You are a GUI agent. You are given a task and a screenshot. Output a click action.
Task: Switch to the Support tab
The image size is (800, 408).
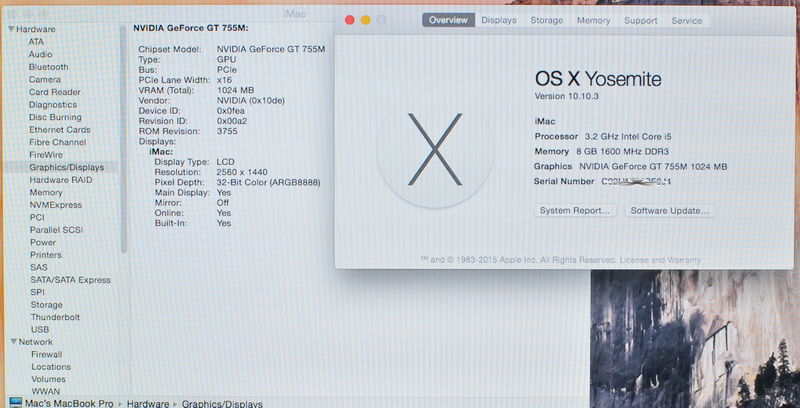tap(640, 20)
